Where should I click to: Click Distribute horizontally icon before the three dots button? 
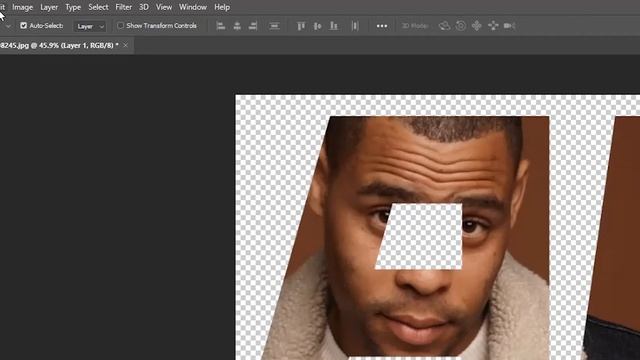pos(355,26)
